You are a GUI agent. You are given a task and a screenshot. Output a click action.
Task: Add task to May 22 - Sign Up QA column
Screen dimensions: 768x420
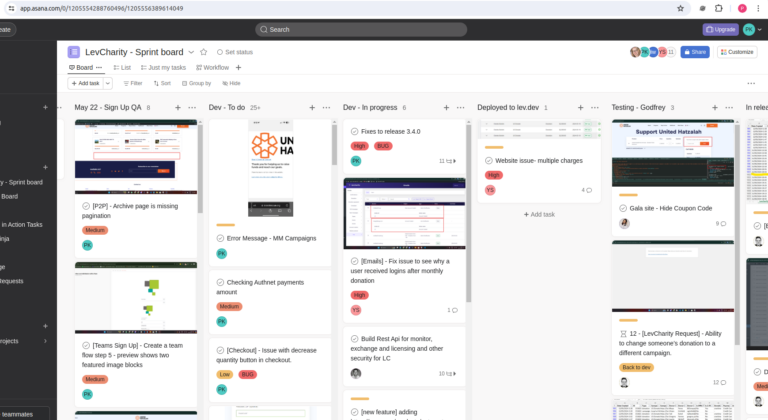178,107
